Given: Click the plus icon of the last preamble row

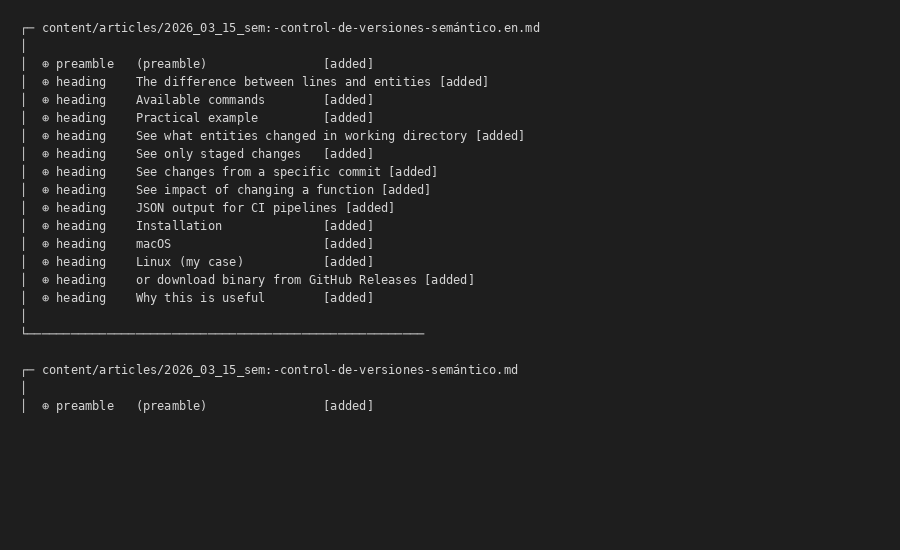Looking at the screenshot, I should tap(45, 406).
